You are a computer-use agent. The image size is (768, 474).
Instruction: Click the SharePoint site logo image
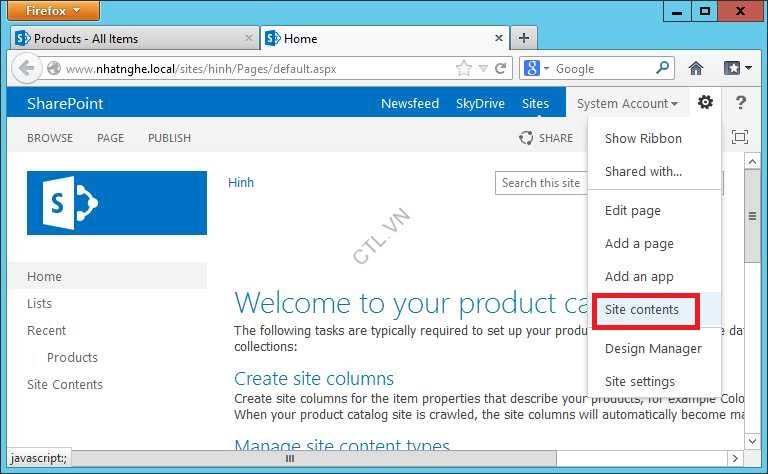click(117, 203)
